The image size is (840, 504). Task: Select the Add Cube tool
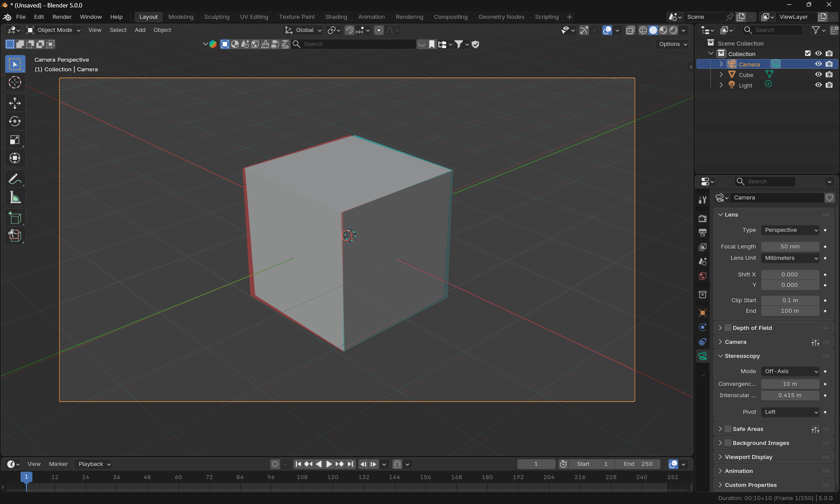click(15, 218)
